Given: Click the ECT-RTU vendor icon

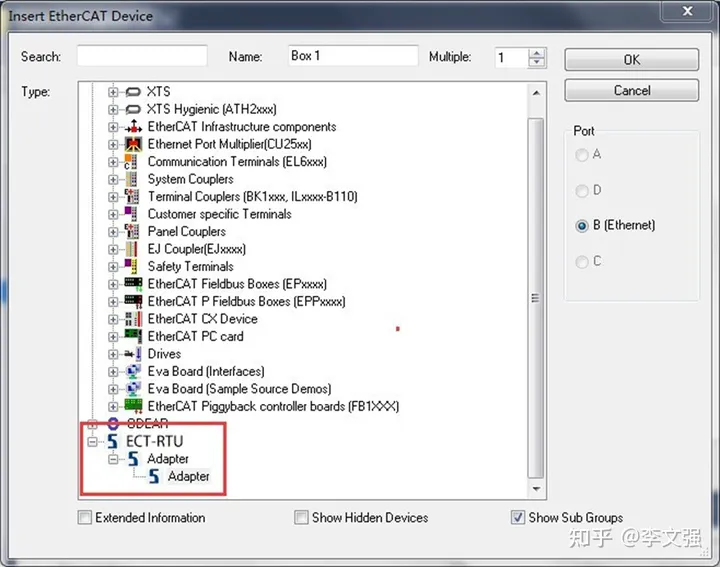Looking at the screenshot, I should pyautogui.click(x=113, y=441).
